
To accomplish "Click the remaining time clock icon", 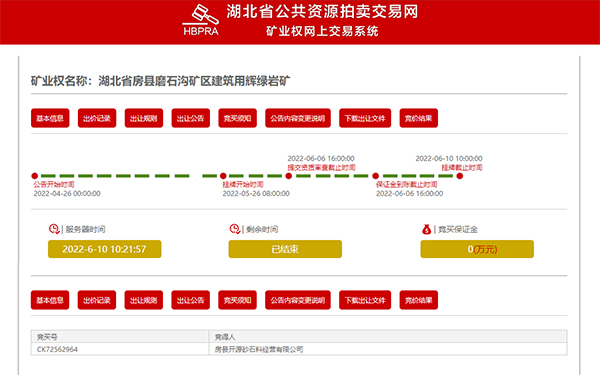I will coord(235,229).
